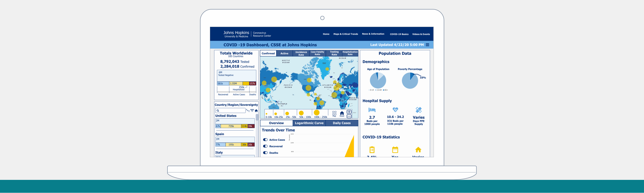Image resolution: width=644 pixels, height=193 pixels.
Task: Switch to Logarithmic Curve tab
Action: [x=309, y=123]
